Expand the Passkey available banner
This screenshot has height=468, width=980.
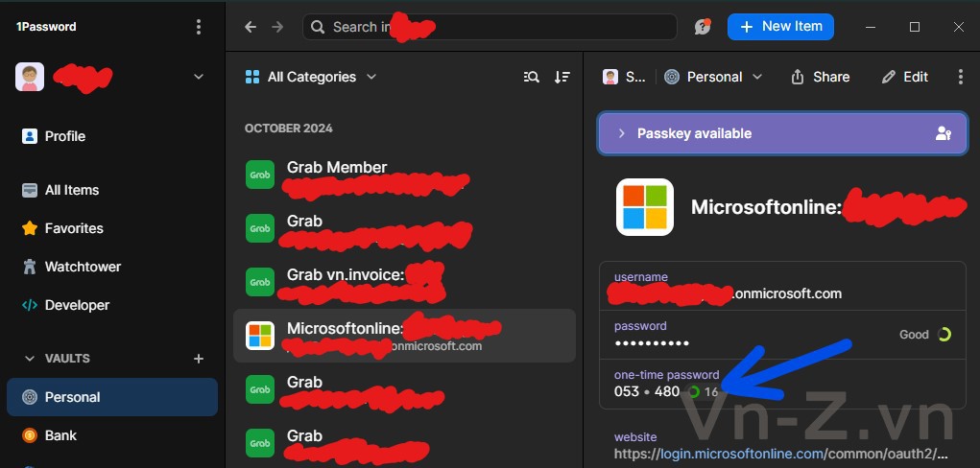(x=782, y=133)
